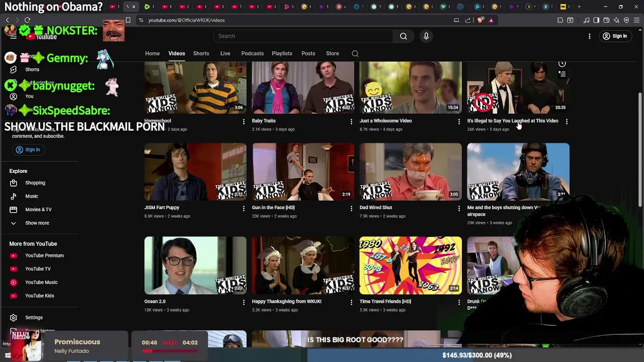The image size is (644, 362).
Task: Open options menu for Homeschool video
Action: (x=244, y=122)
